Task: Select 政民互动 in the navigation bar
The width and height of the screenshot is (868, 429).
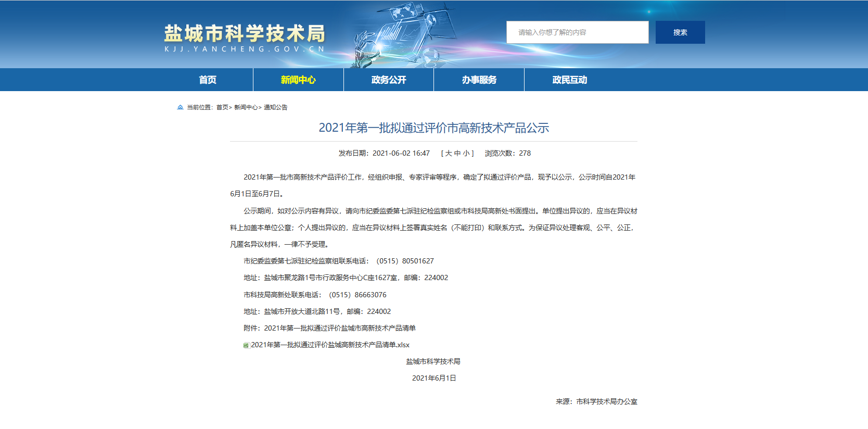Action: (570, 80)
